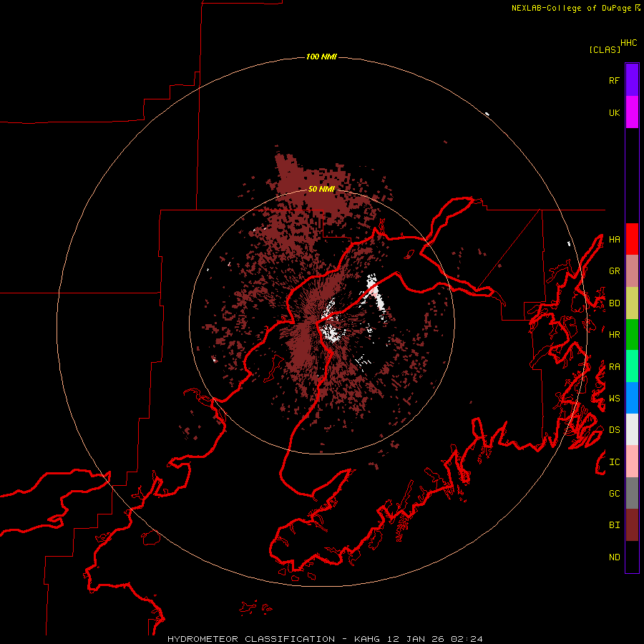Click the UK legend label
Image resolution: width=644 pixels, height=644 pixels.
615,112
